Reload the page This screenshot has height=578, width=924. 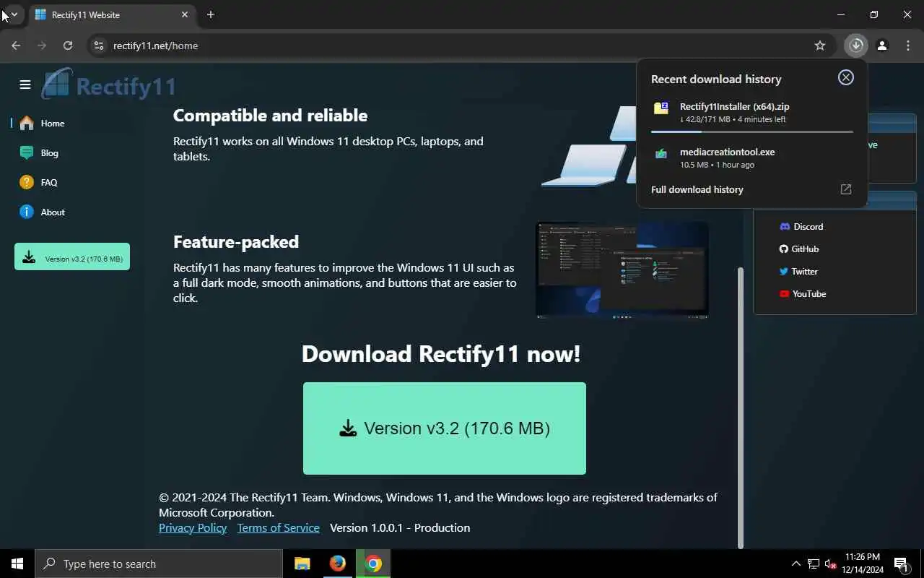(x=68, y=46)
